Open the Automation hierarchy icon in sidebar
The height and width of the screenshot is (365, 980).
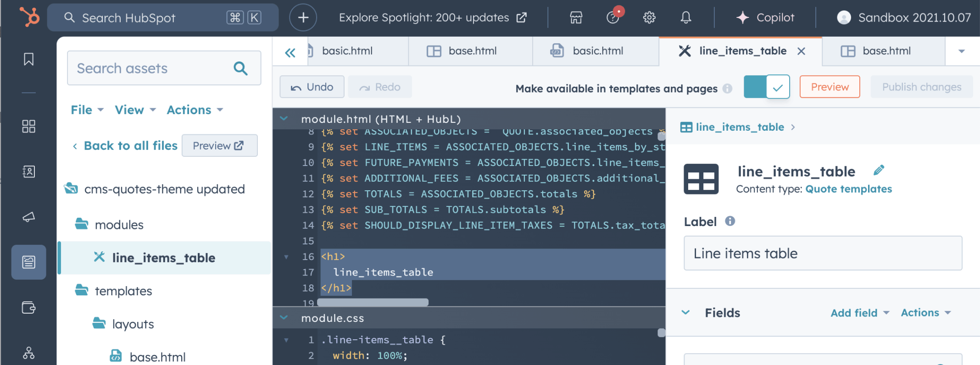[28, 353]
